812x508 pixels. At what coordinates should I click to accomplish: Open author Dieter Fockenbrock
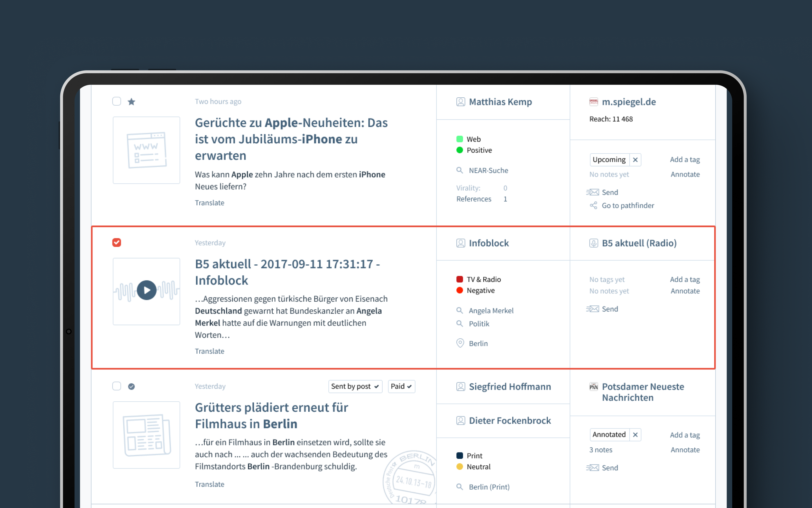tap(510, 421)
